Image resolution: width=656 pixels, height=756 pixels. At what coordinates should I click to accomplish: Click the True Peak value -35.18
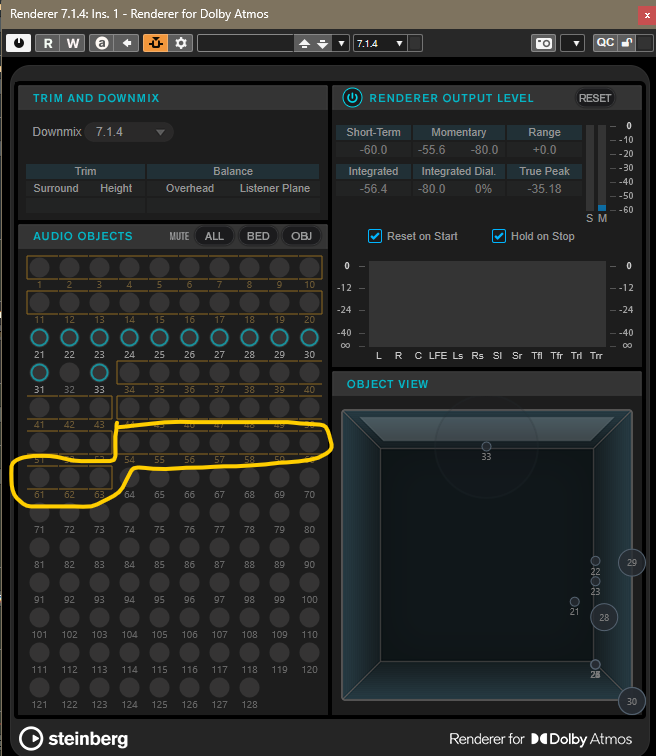point(544,189)
